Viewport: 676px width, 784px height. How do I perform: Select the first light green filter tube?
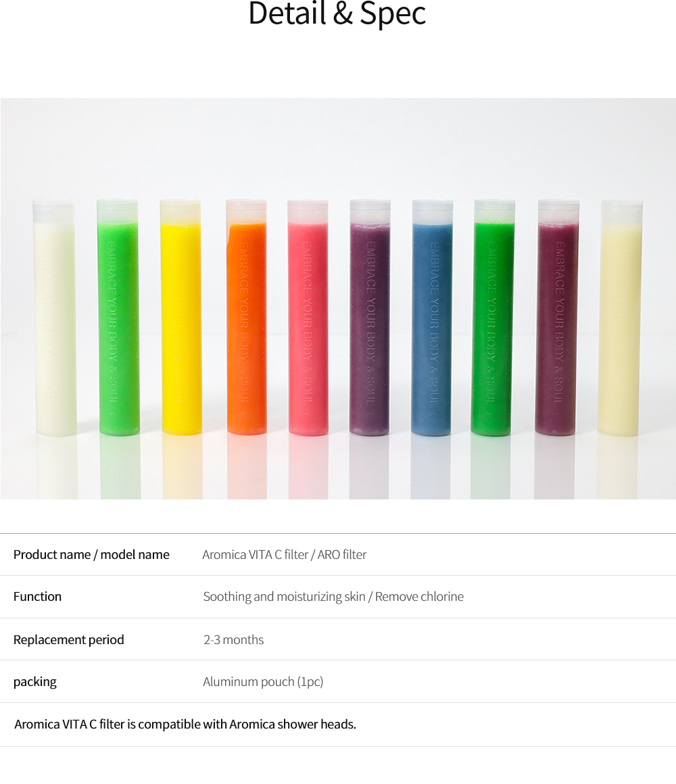tap(118, 318)
